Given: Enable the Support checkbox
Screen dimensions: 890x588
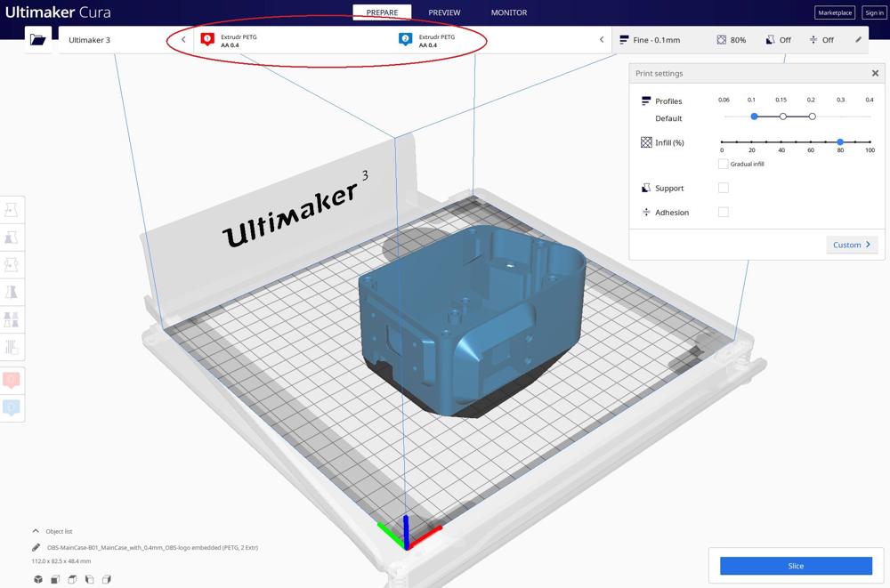Looking at the screenshot, I should pyautogui.click(x=723, y=188).
